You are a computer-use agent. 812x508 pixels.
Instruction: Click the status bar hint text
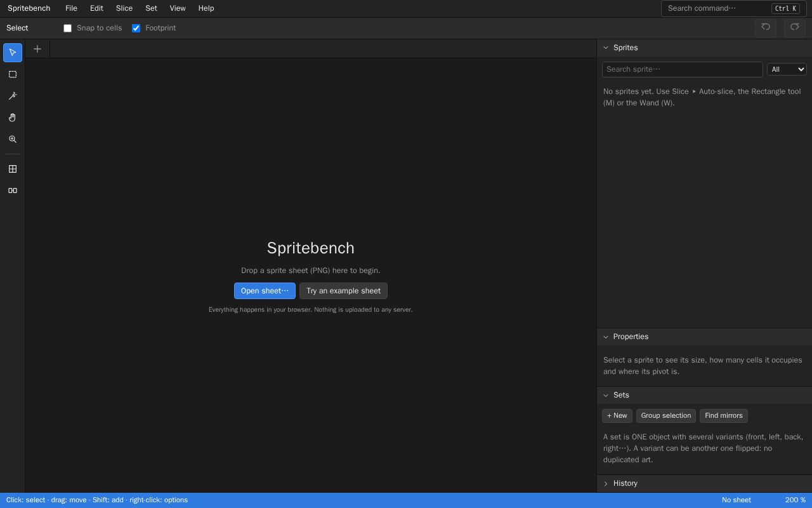tap(97, 500)
